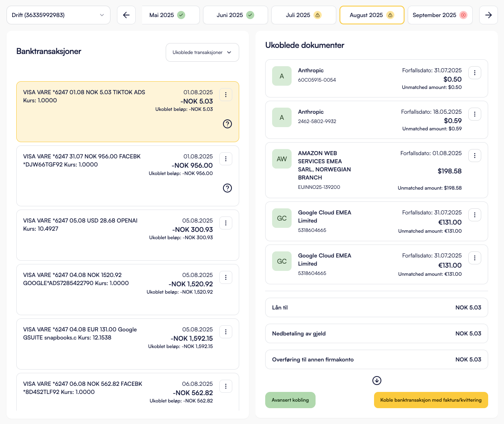This screenshot has height=424, width=504.
Task: Click the next months right arrow
Action: pos(488,15)
